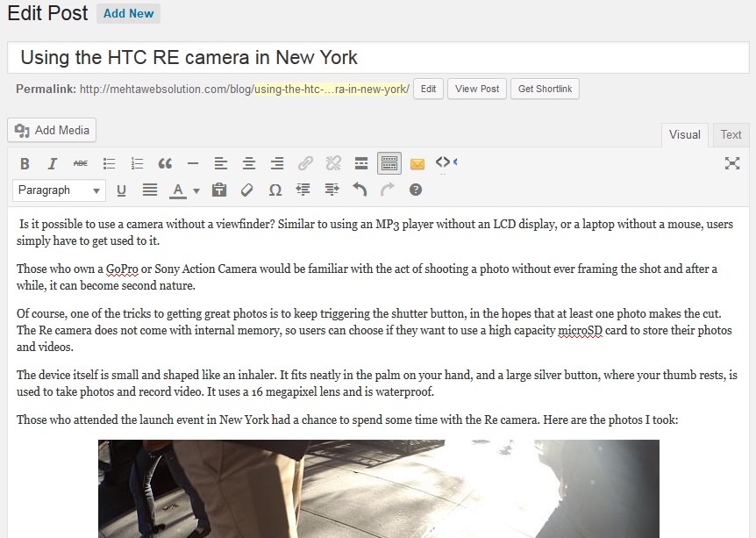Undo the last edit

pyautogui.click(x=360, y=190)
